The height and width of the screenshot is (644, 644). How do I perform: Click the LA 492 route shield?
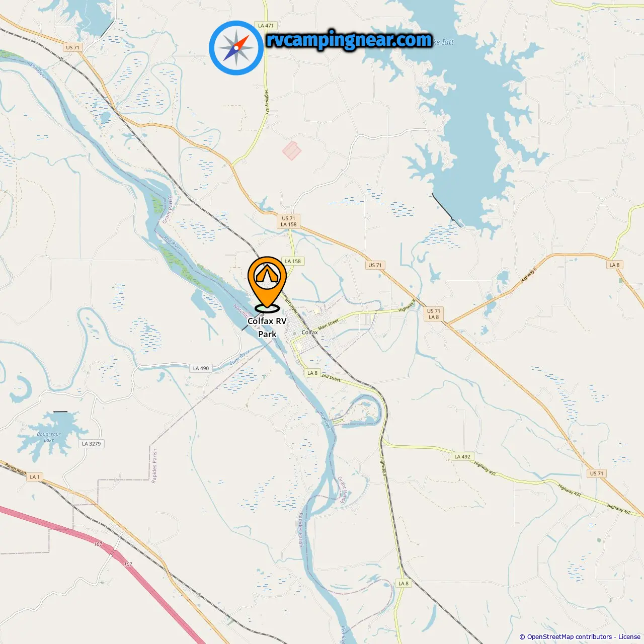[x=462, y=457]
